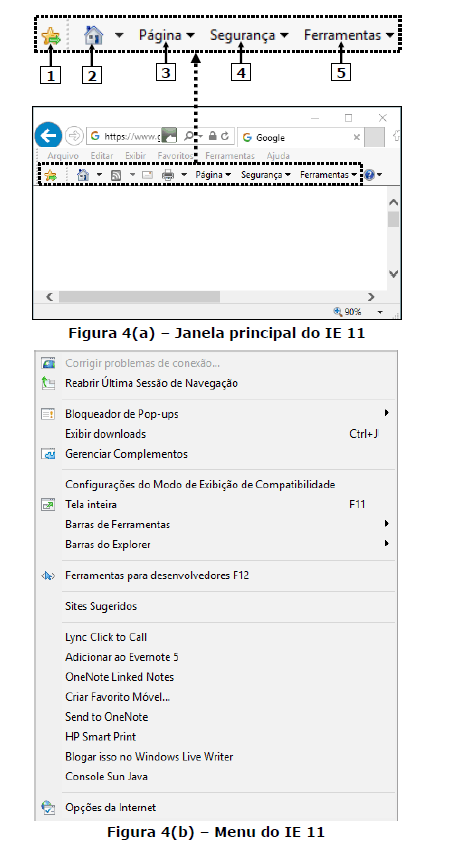
Task: Click the forward navigation arrow button
Action: click(74, 137)
